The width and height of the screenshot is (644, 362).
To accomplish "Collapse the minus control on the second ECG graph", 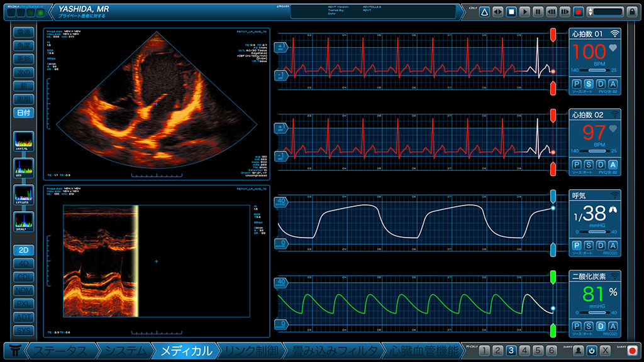I will 280,155.
